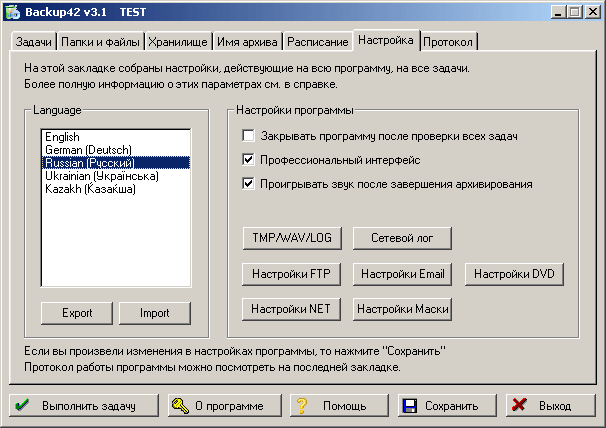Uncheck Профессиональный интерфейс checkbox
606x428 pixels.
point(248,160)
